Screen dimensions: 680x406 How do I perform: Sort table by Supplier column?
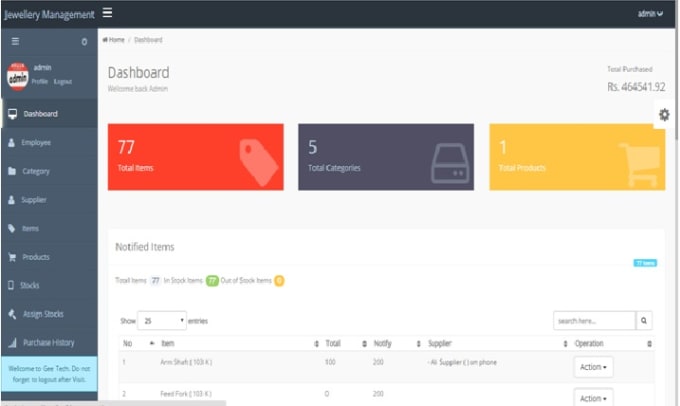pyautogui.click(x=497, y=344)
